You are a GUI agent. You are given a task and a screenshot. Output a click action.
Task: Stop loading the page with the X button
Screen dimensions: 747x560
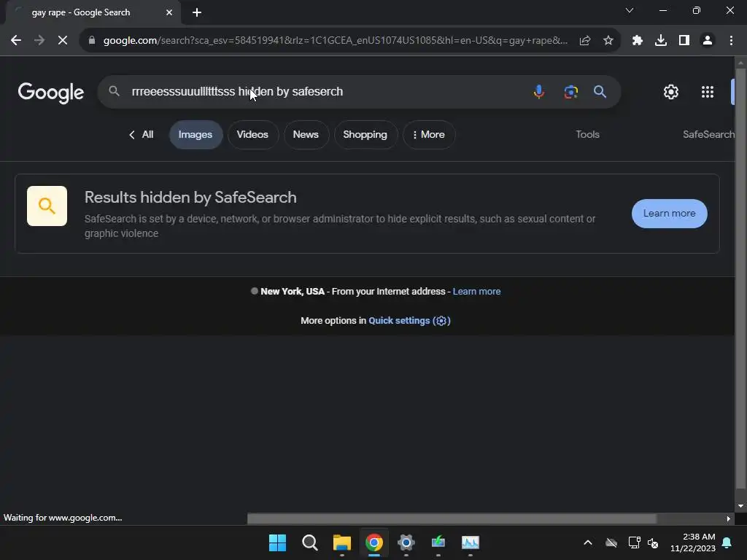pyautogui.click(x=63, y=41)
